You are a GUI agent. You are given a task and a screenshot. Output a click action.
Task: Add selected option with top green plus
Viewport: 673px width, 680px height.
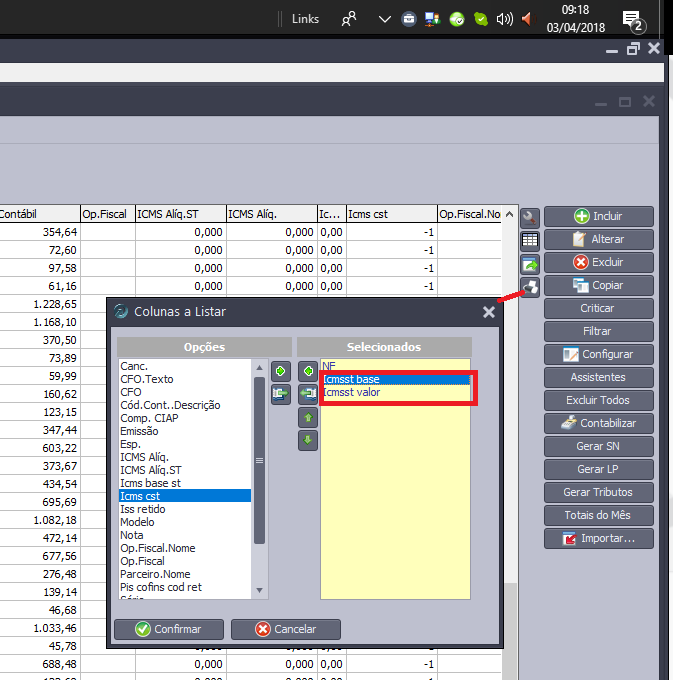[x=281, y=371]
